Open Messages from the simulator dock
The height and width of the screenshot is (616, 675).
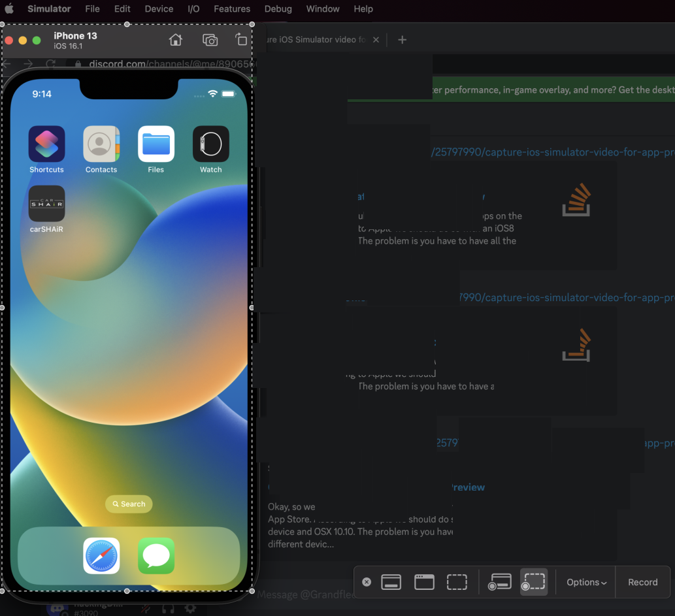[x=156, y=555]
